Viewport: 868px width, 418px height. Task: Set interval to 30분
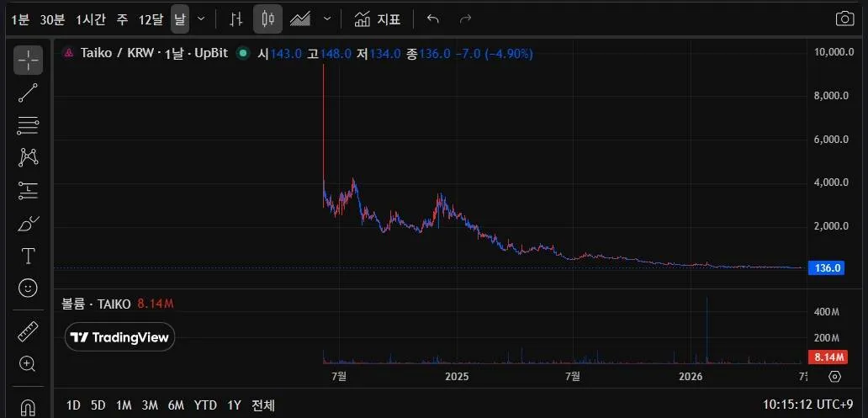click(53, 20)
